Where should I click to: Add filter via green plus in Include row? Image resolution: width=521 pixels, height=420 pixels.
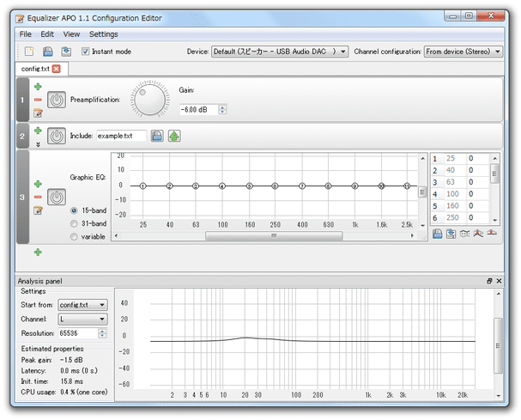38,131
